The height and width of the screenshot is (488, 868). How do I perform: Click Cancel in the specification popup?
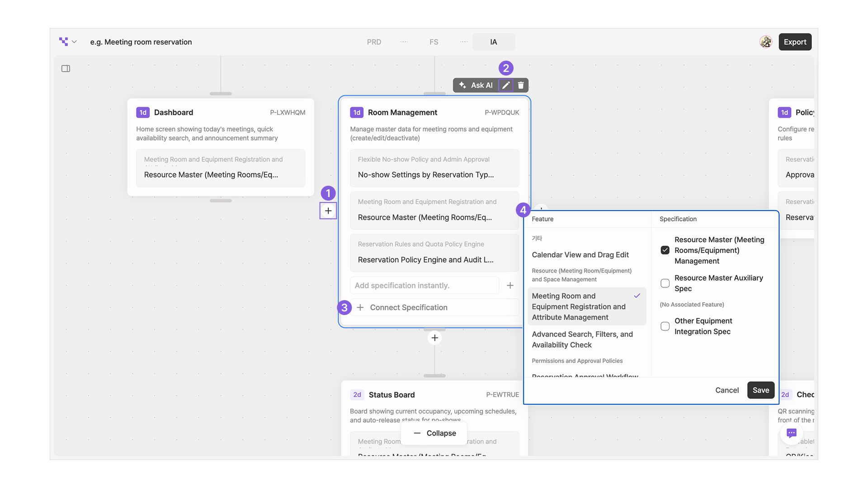pos(726,390)
